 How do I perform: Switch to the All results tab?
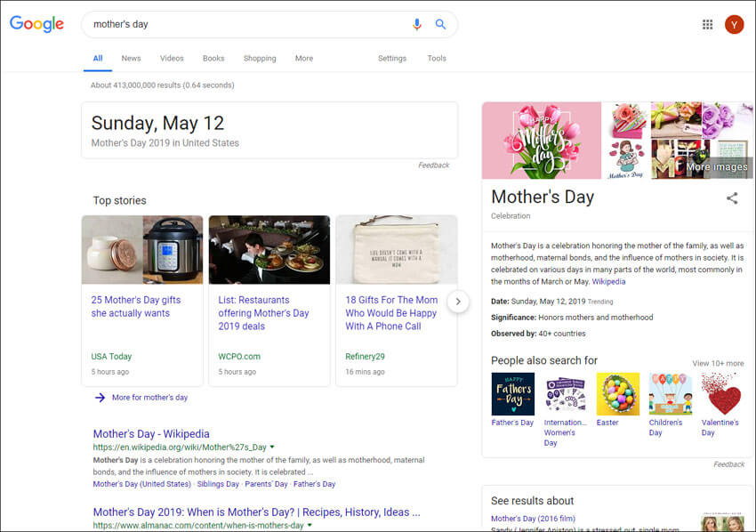98,59
